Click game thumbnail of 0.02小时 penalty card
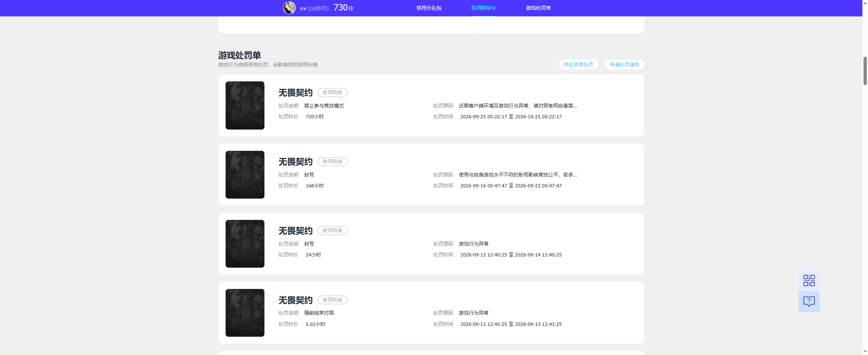This screenshot has height=355, width=868. [245, 313]
